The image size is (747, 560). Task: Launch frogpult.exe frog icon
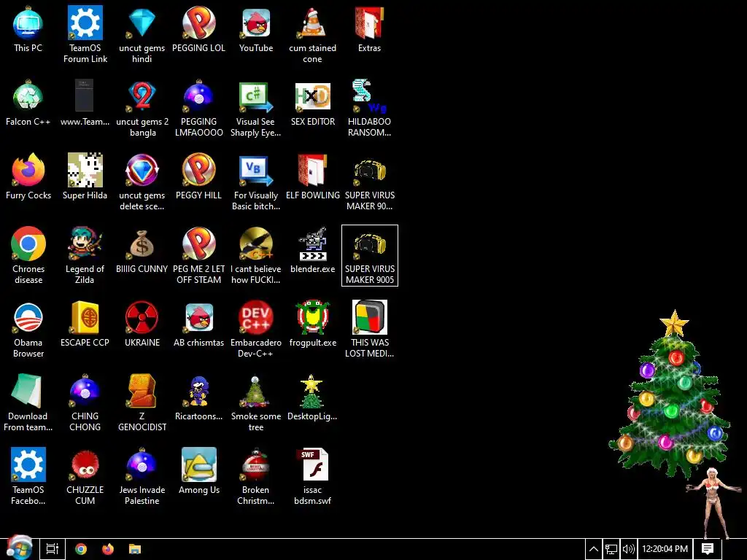312,324
